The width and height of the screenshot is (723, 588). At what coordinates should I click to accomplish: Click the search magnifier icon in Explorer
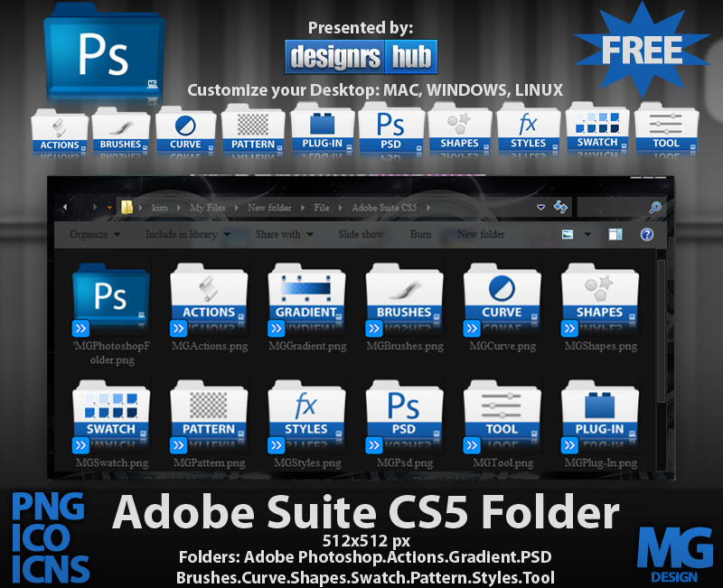click(654, 208)
